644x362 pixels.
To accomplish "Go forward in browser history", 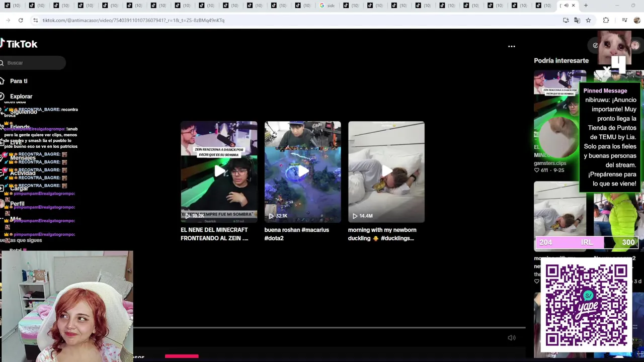I will 8,20.
